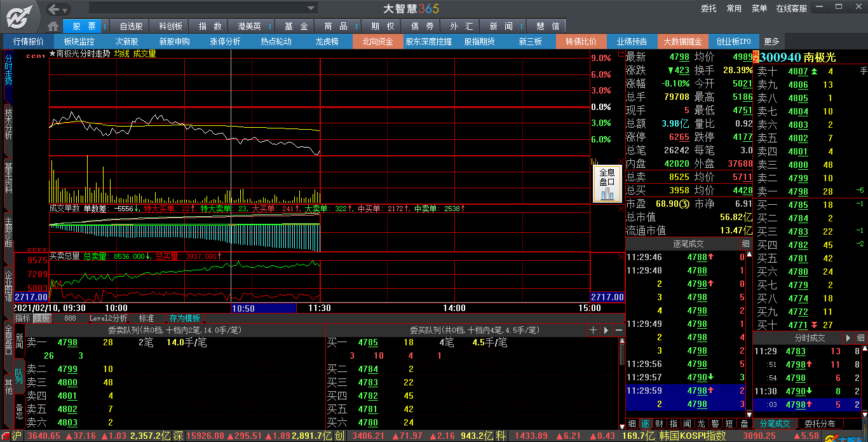Toggle 细 detail in 分时成交 header

860,338
